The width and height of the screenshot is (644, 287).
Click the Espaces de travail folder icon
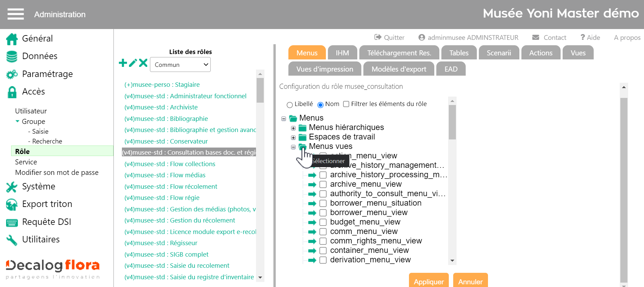(303, 137)
